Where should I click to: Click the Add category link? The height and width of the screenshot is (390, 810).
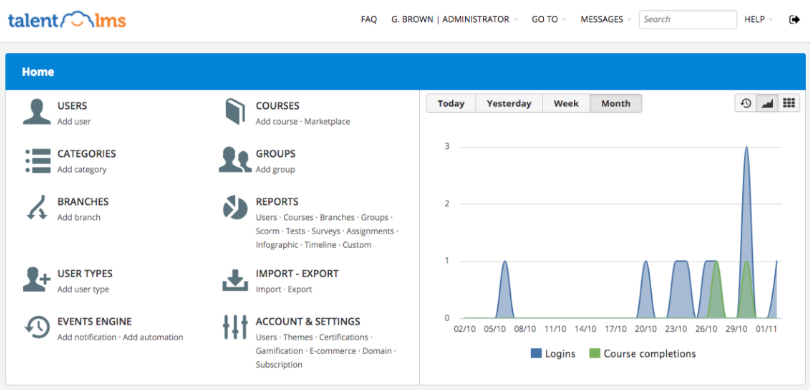click(x=82, y=169)
